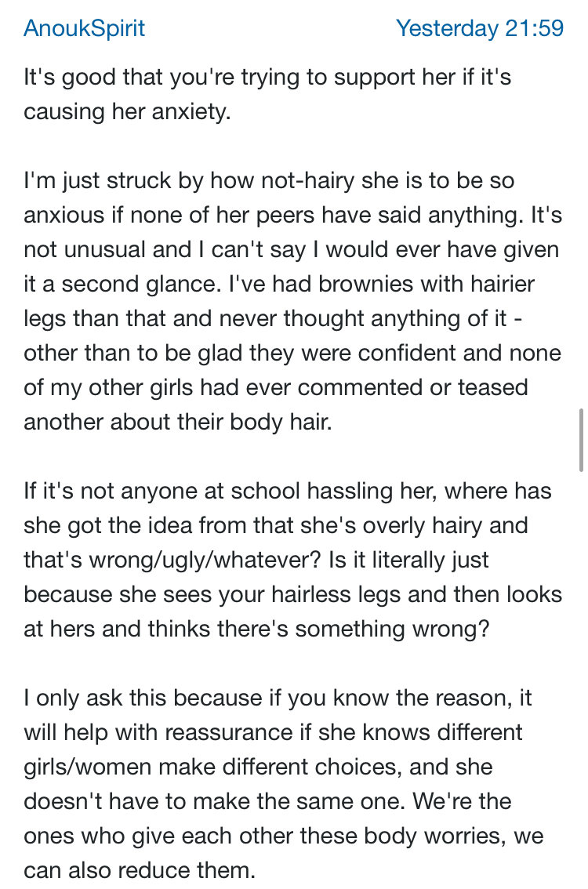This screenshot has height=889, width=588.
Task: Click the line "causing her anxiety."
Action: pos(127,111)
